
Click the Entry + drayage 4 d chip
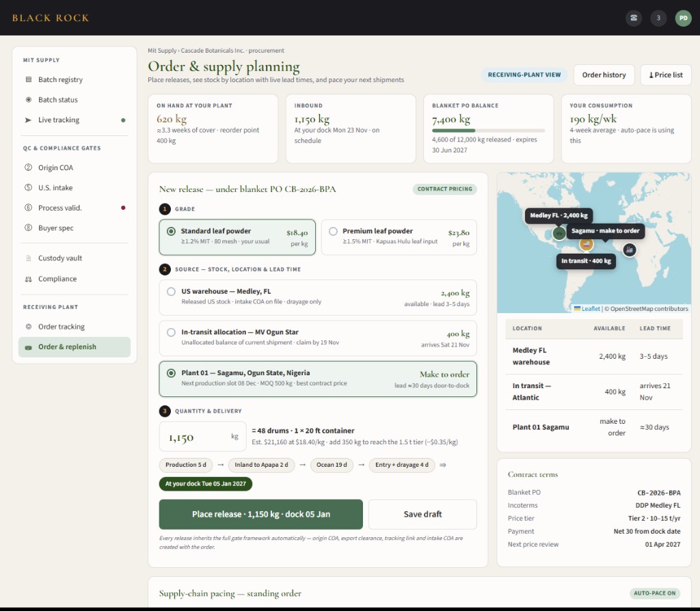[402, 465]
